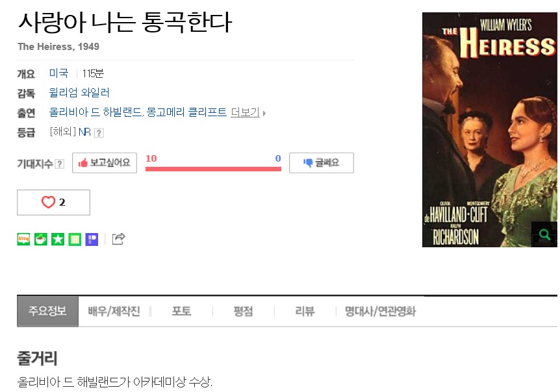
Task: Click the red expectation score bar
Action: click(213, 169)
